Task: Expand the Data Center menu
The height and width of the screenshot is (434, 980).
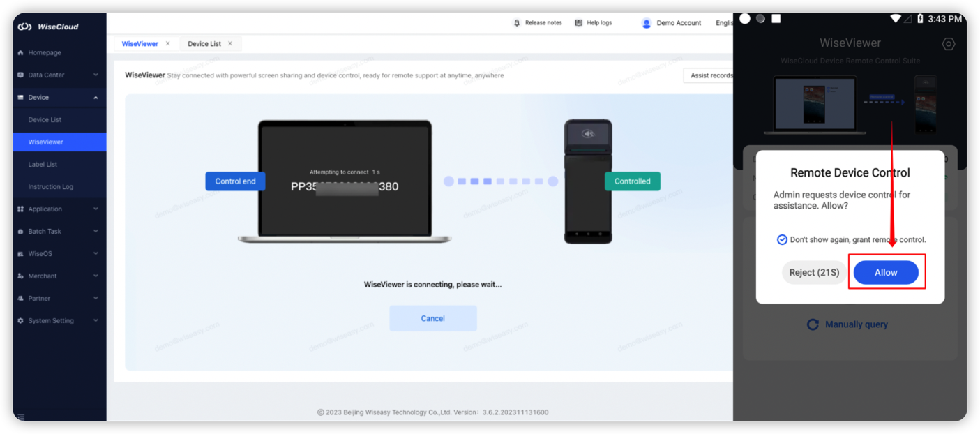Action: coord(96,75)
